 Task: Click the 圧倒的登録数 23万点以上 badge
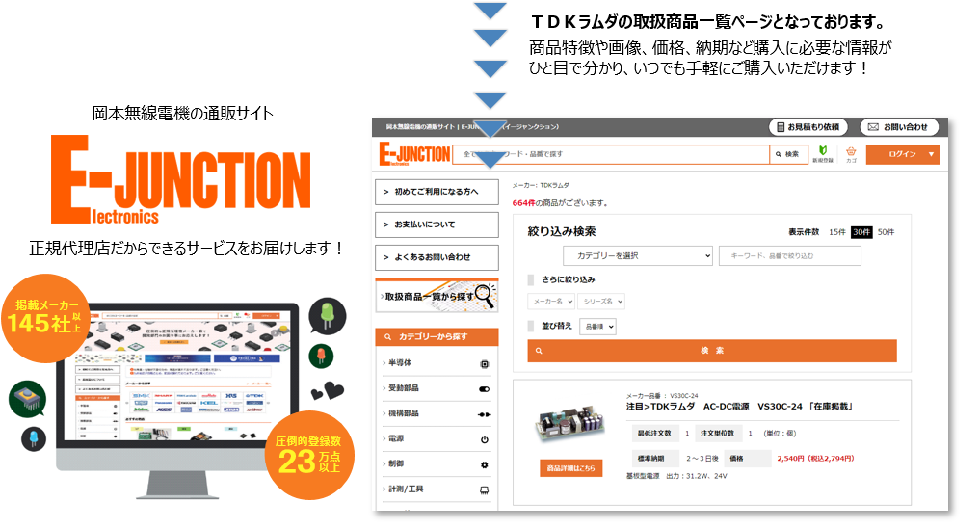click(x=309, y=455)
